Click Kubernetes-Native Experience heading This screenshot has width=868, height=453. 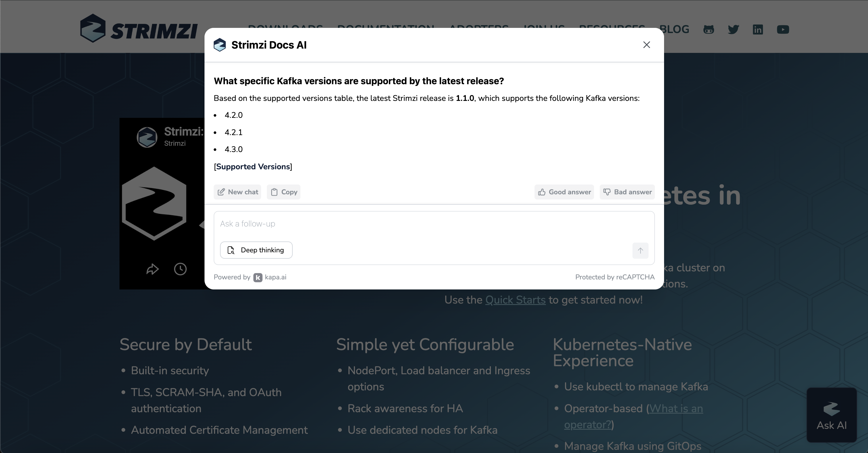[x=622, y=352]
